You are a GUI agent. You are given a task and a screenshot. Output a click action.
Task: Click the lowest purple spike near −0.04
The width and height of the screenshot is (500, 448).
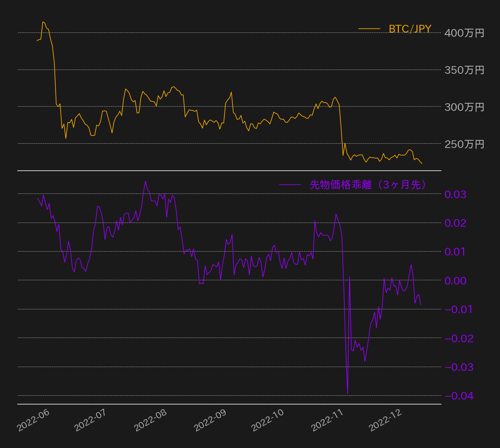[x=347, y=394]
